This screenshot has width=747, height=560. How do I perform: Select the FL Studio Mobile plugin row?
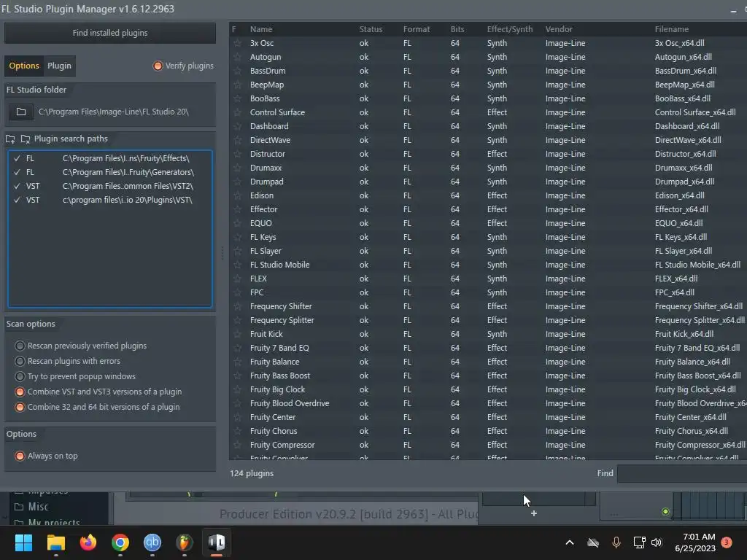pos(488,265)
